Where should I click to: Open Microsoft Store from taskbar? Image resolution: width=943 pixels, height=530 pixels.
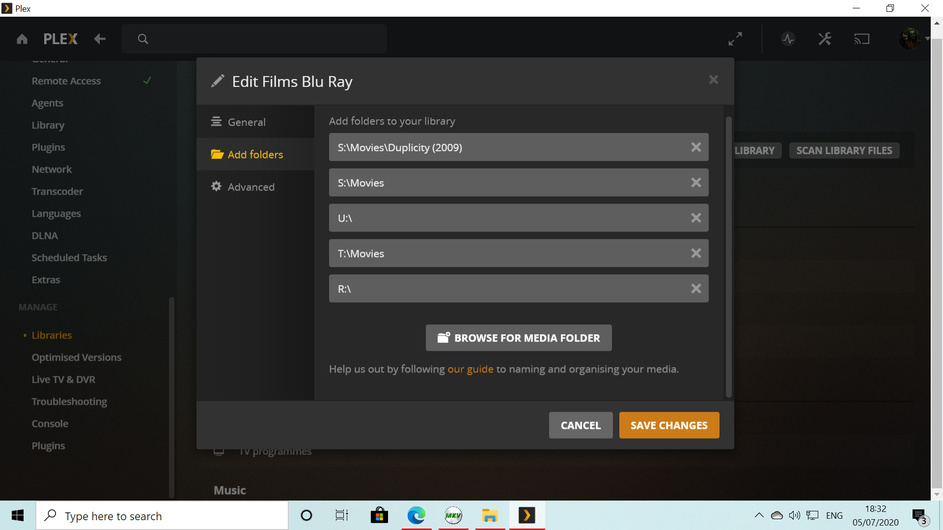(379, 516)
